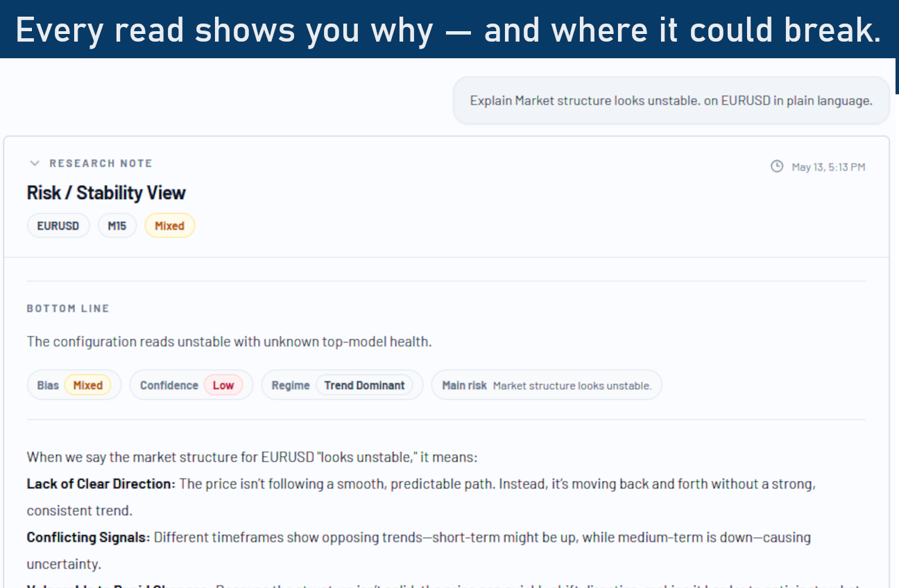The width and height of the screenshot is (899, 588).
Task: Click the 'Risk / Stability View' heading
Action: [x=106, y=193]
